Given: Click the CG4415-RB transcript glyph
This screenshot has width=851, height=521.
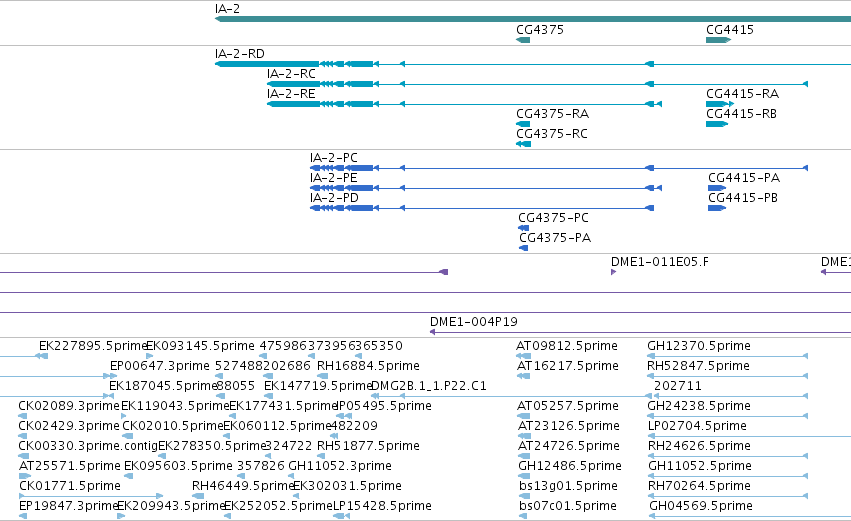Looking at the screenshot, I should tap(717, 124).
